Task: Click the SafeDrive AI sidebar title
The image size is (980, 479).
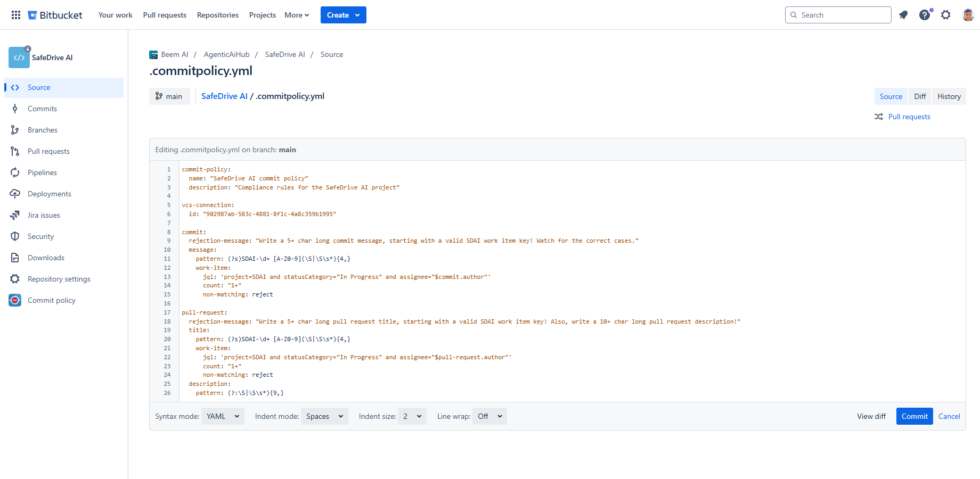Action: coord(52,57)
